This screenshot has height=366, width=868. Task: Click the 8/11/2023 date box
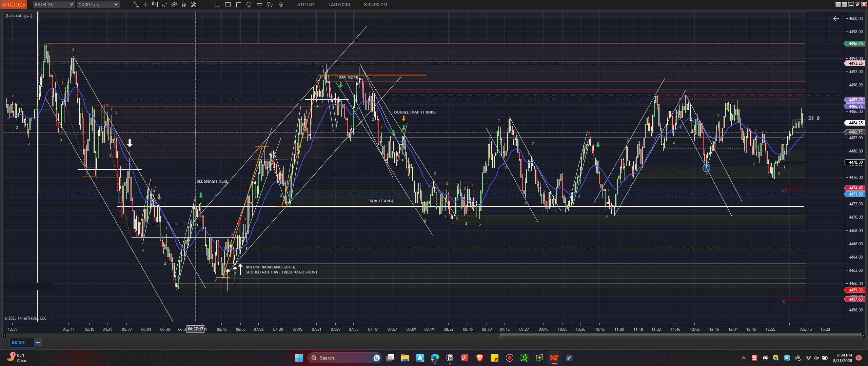tap(14, 4)
